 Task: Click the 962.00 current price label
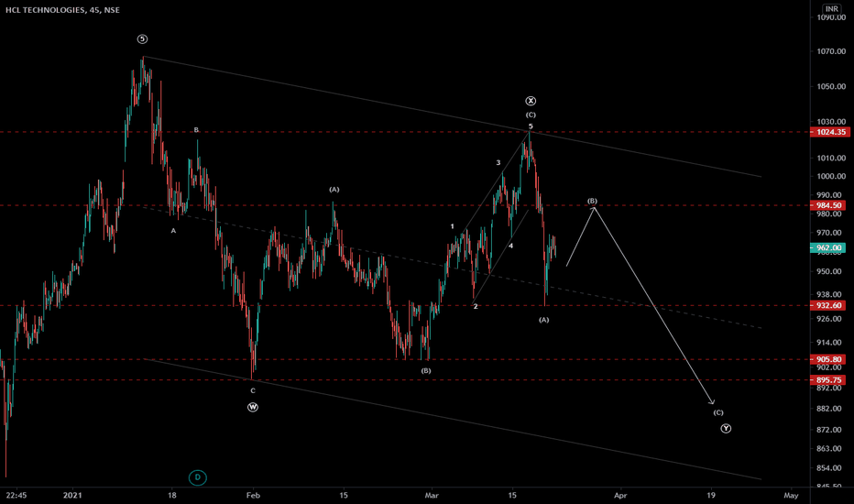pos(828,247)
